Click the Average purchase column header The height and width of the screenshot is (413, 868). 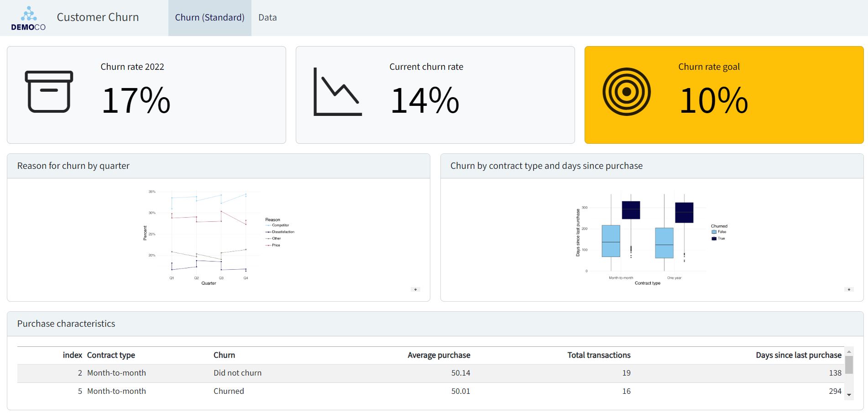coord(439,355)
